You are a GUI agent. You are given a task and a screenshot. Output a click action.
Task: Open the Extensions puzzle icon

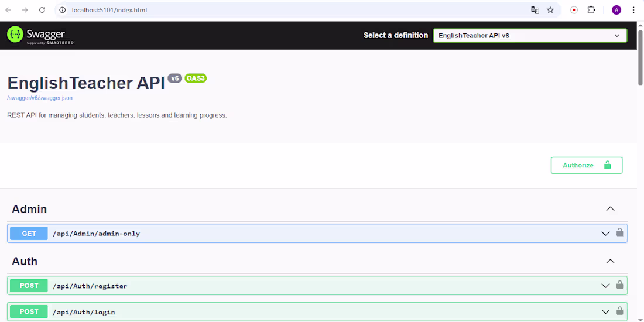click(591, 11)
